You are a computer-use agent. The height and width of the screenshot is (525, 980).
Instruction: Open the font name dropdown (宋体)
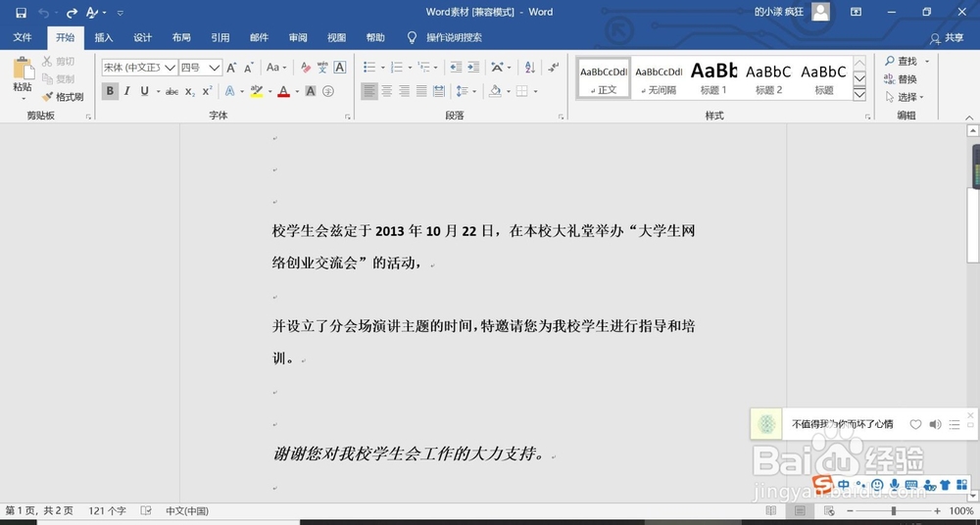(170, 68)
